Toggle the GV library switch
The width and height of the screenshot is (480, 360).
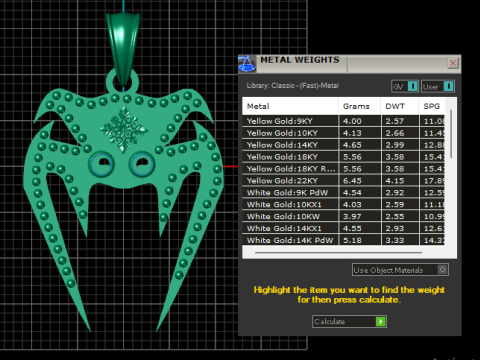[405, 86]
